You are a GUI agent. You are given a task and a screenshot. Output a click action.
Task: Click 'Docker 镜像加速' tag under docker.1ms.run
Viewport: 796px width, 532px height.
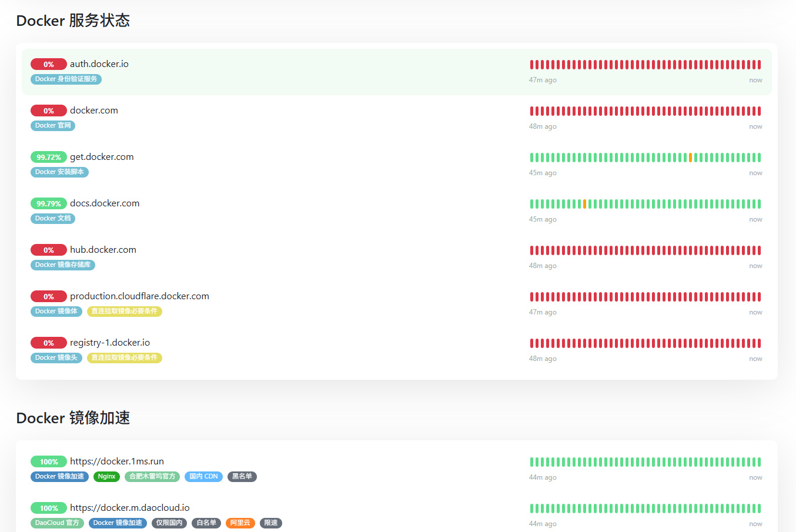[59, 477]
